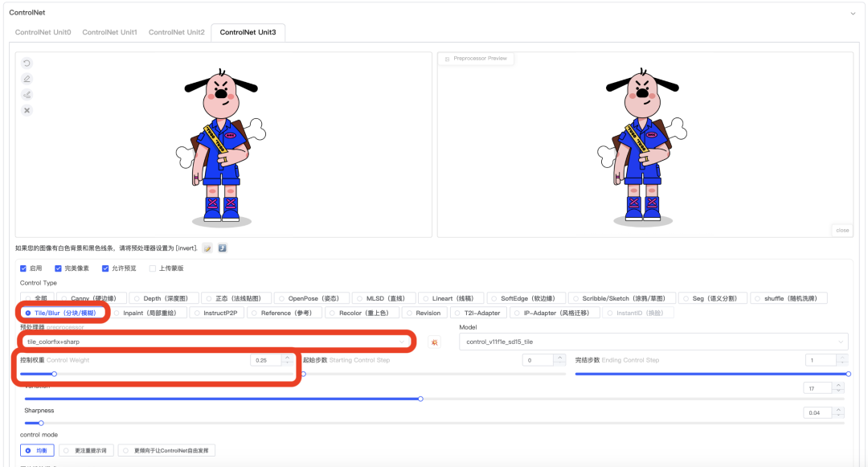Click the Sharpness value field showing 0.04

point(818,413)
